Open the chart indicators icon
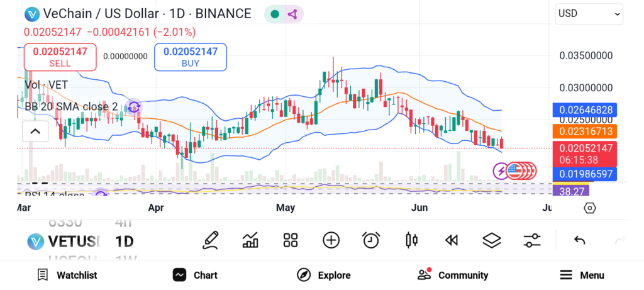The width and height of the screenshot is (644, 290). click(250, 240)
